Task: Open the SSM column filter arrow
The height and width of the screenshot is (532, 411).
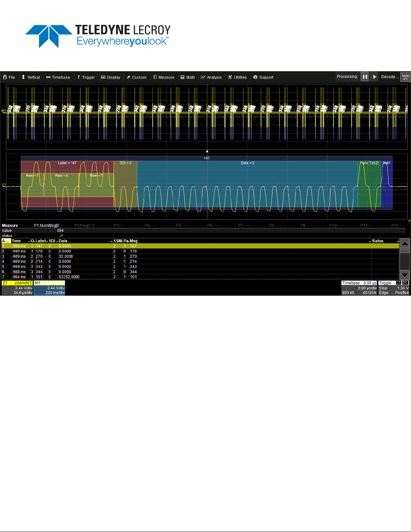Action: click(121, 241)
